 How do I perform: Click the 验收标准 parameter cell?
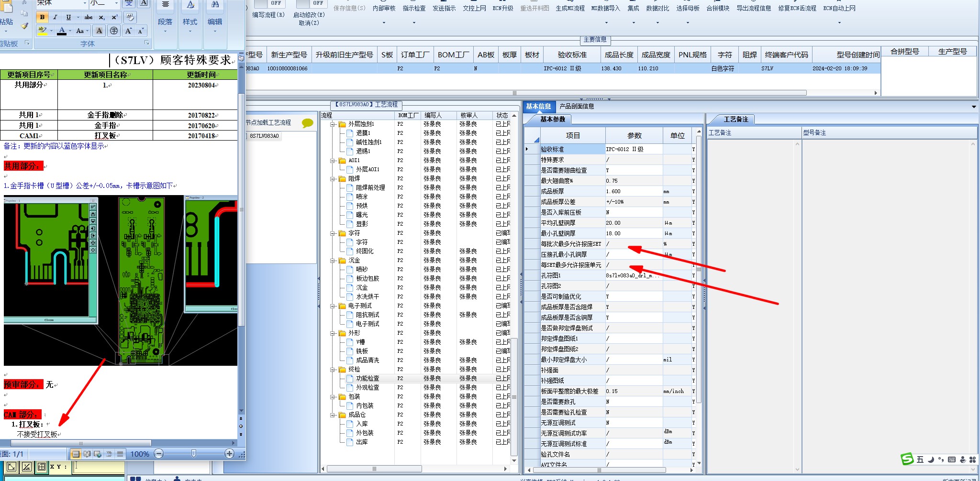(572, 149)
